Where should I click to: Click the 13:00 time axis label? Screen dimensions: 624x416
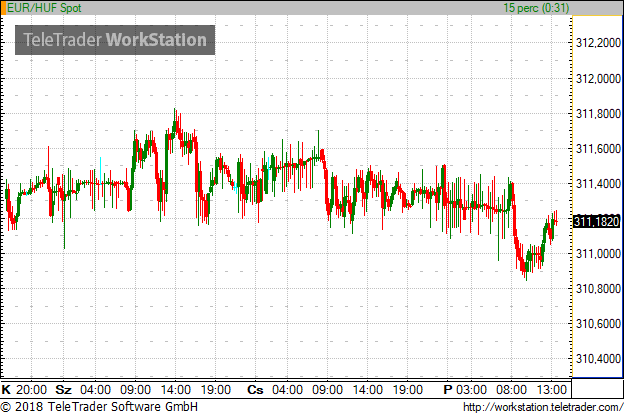point(551,389)
